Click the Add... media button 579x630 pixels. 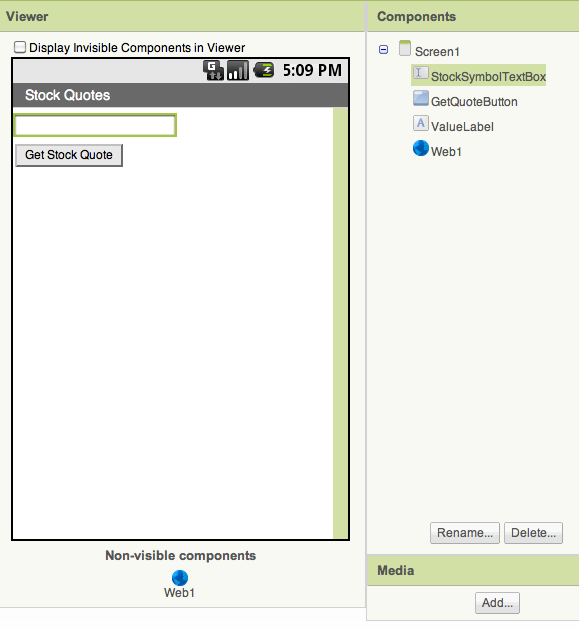[x=497, y=603]
